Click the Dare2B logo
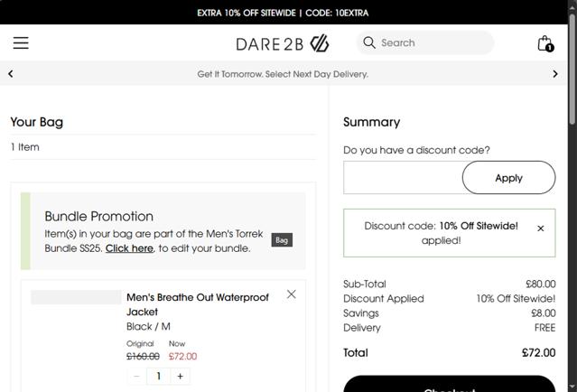 click(283, 43)
